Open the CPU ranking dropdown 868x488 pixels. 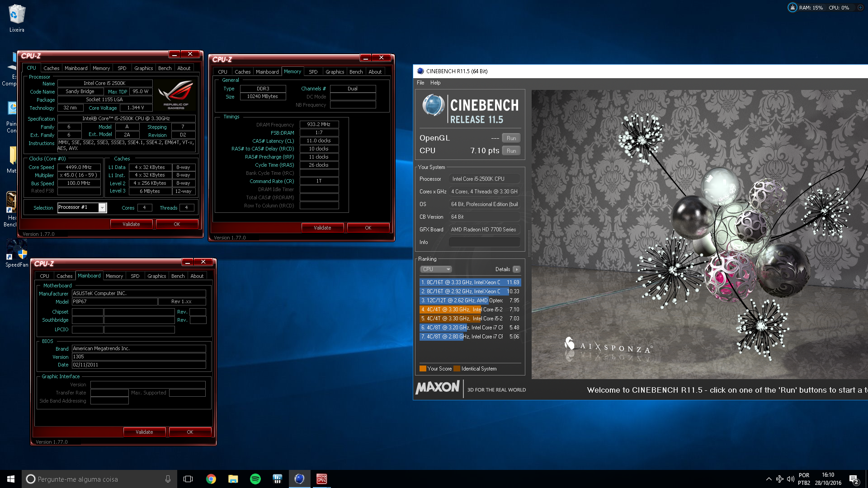coord(436,269)
